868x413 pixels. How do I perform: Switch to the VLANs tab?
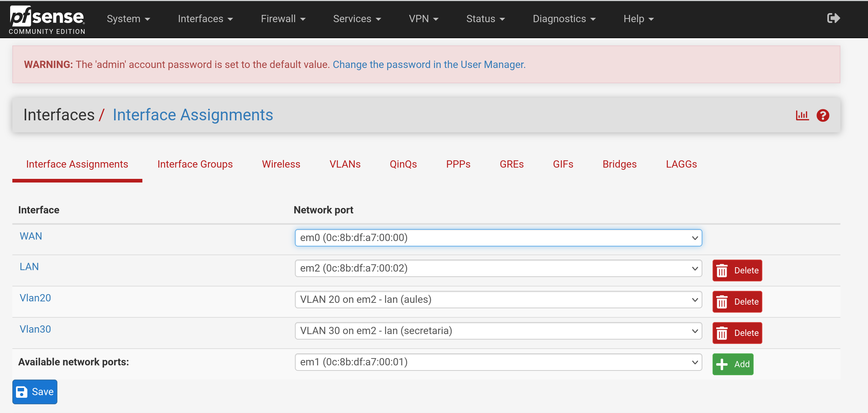(x=345, y=164)
